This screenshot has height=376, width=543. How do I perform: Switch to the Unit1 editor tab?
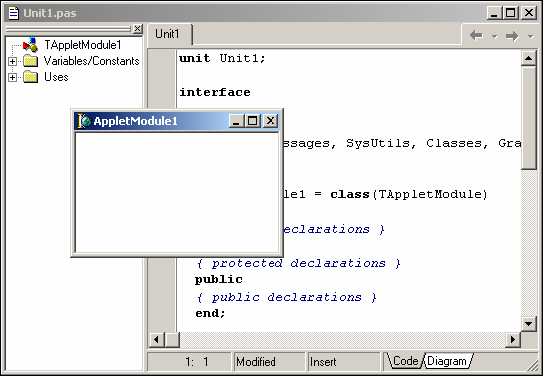pos(169,34)
